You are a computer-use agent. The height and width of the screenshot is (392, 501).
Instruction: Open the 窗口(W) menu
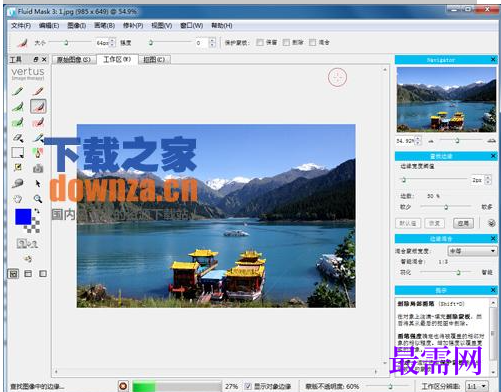tap(192, 26)
